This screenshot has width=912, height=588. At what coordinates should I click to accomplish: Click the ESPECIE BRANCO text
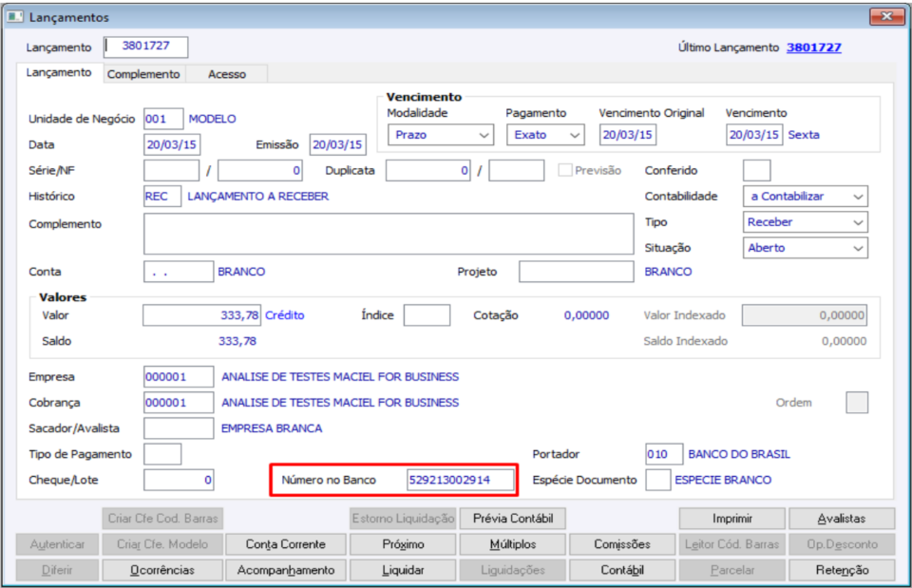pyautogui.click(x=723, y=480)
